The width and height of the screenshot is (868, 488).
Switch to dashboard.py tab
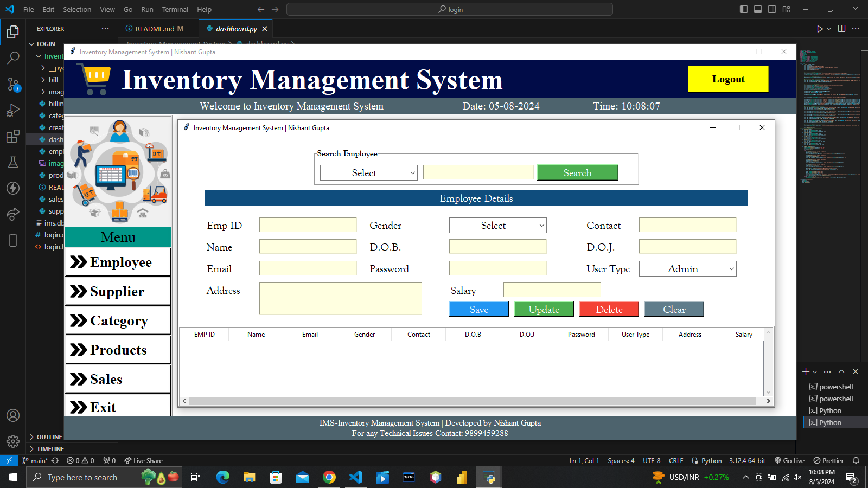click(237, 29)
